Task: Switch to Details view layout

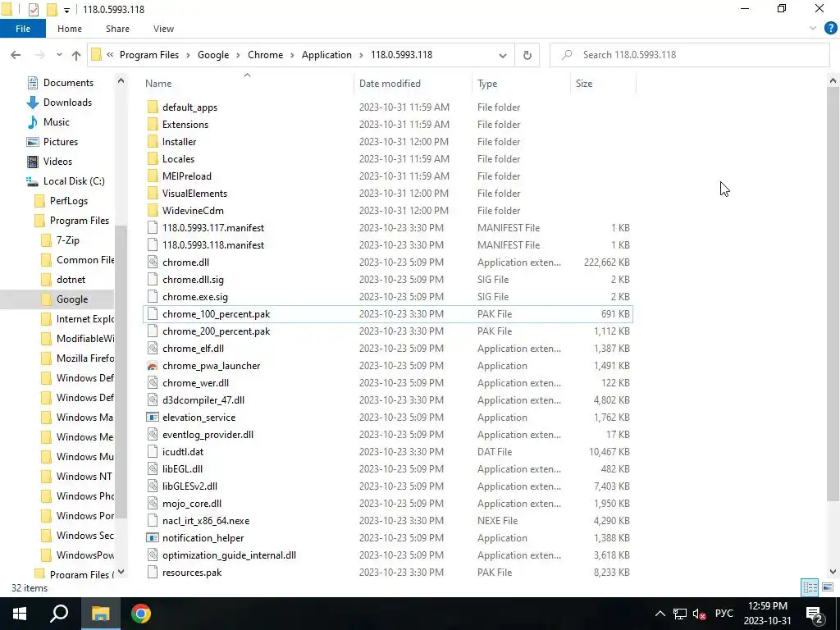Action: point(810,587)
